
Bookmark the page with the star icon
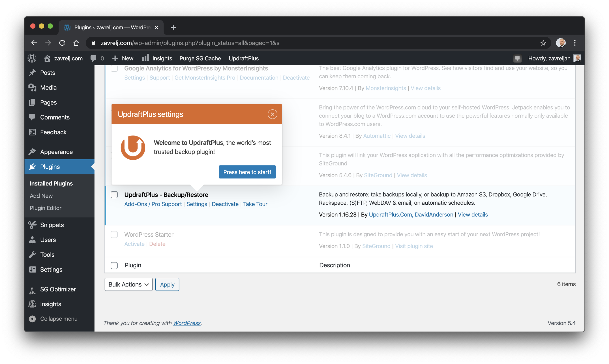pyautogui.click(x=543, y=43)
